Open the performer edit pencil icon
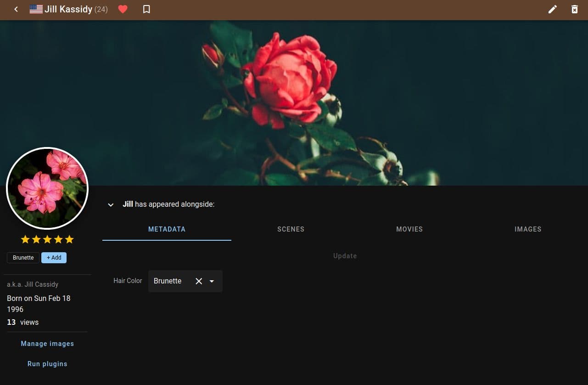This screenshot has width=588, height=385. point(552,9)
